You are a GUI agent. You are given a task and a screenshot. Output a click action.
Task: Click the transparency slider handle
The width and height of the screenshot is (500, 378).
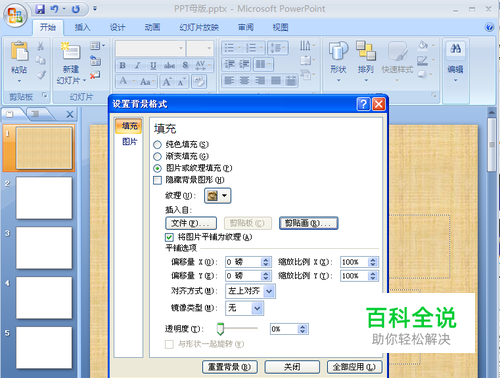(220, 329)
